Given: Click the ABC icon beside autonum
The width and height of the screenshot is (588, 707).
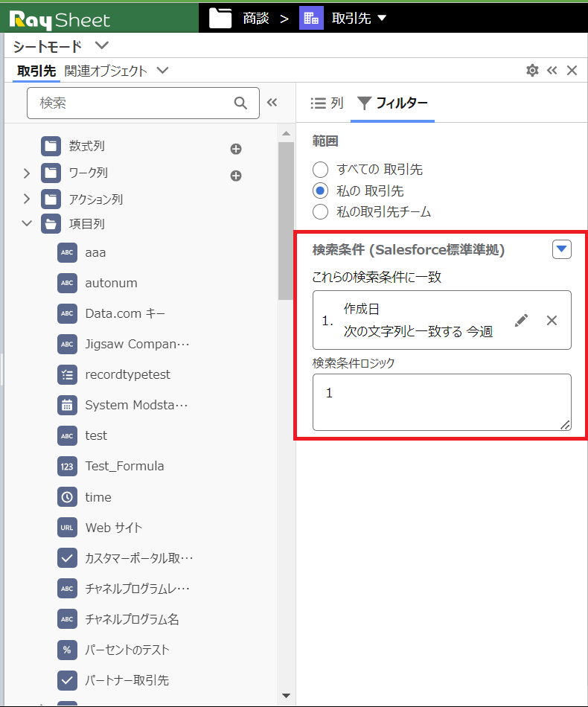Looking at the screenshot, I should pyautogui.click(x=67, y=283).
